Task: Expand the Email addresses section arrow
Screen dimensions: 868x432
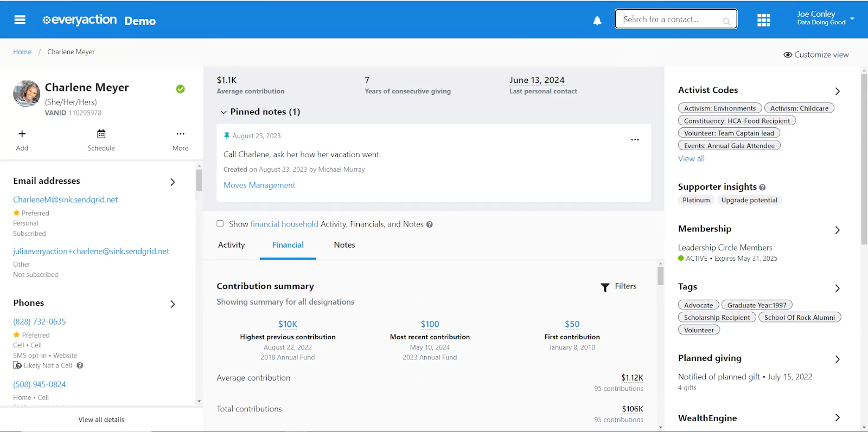Action: click(173, 182)
